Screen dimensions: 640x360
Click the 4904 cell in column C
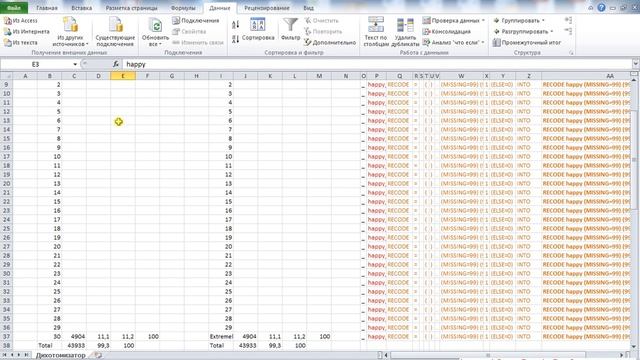pos(74,336)
